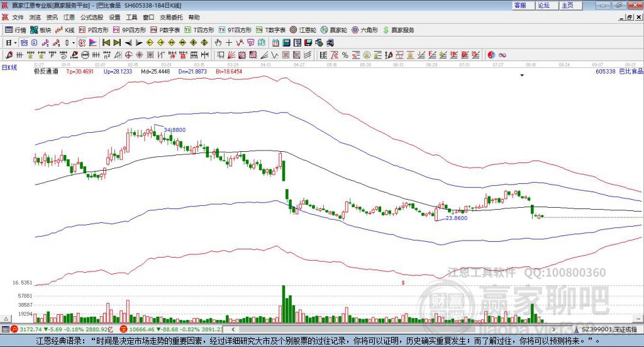Open 赢家服务 with dollar icon
This screenshot has height=347, width=644.
(x=398, y=30)
